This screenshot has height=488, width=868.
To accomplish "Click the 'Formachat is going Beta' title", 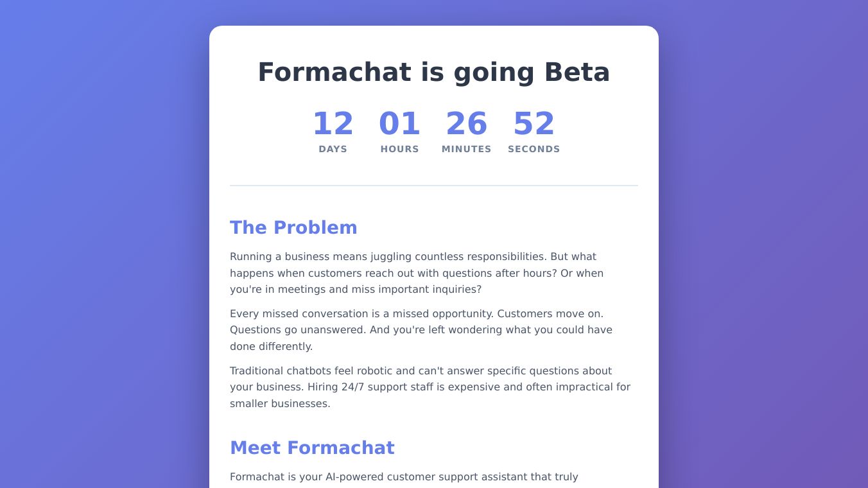I will 433,72.
